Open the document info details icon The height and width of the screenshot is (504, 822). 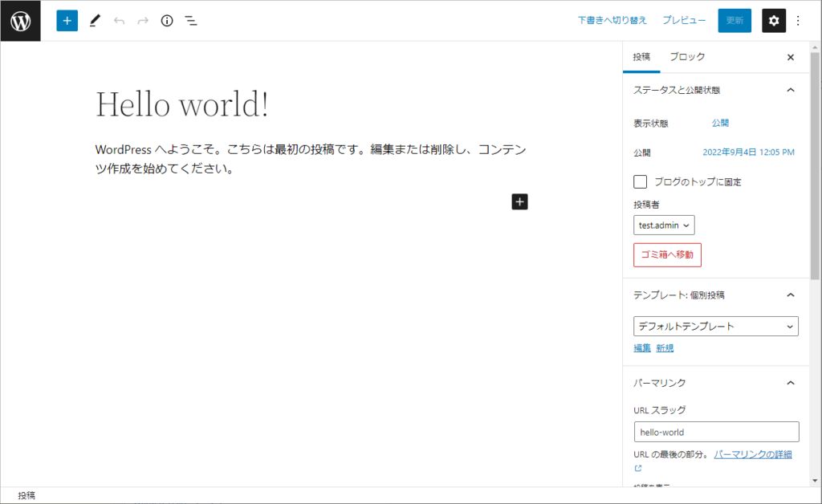pyautogui.click(x=167, y=21)
